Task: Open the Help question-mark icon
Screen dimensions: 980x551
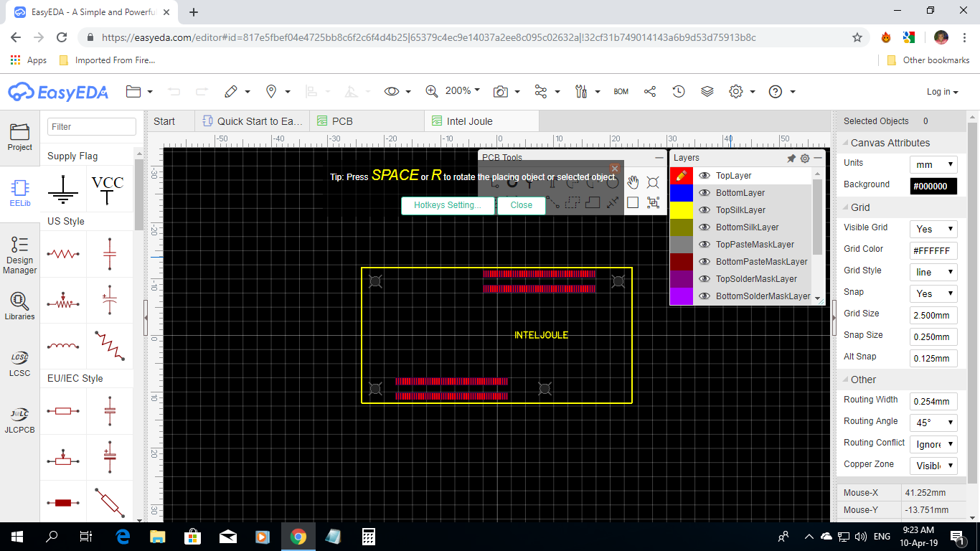Action: pyautogui.click(x=776, y=91)
